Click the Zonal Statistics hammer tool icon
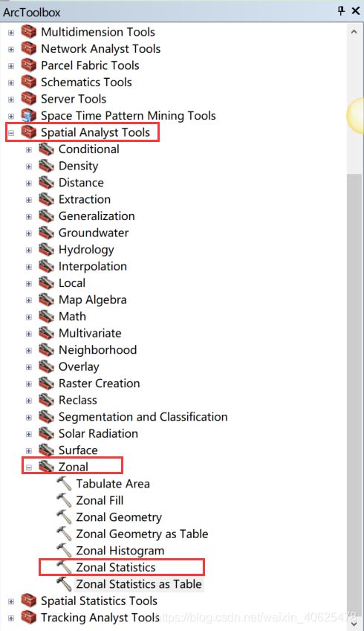Image resolution: width=364 pixels, height=631 pixels. coord(64,566)
